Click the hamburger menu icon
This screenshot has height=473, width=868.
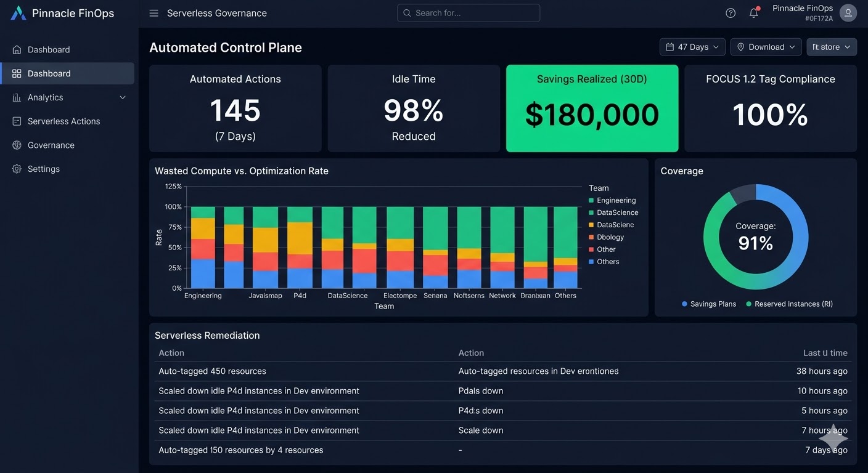click(154, 13)
